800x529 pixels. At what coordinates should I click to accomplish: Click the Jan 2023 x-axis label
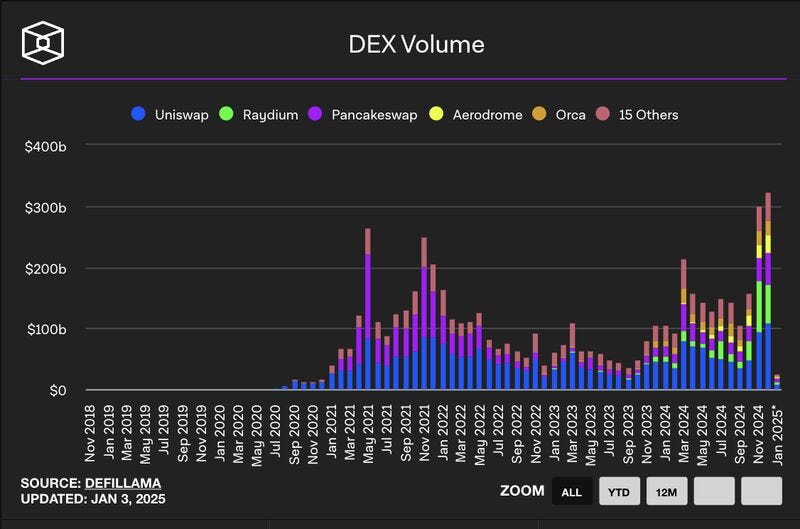[554, 434]
